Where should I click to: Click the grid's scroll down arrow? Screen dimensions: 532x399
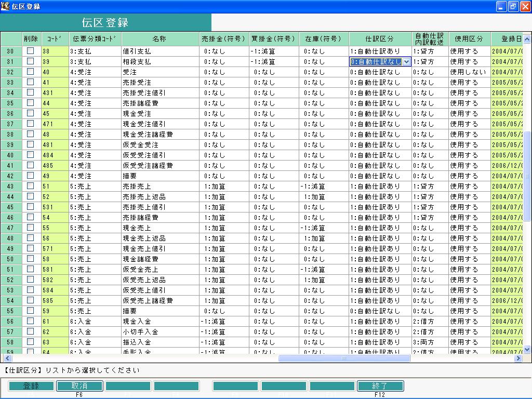[x=527, y=349]
